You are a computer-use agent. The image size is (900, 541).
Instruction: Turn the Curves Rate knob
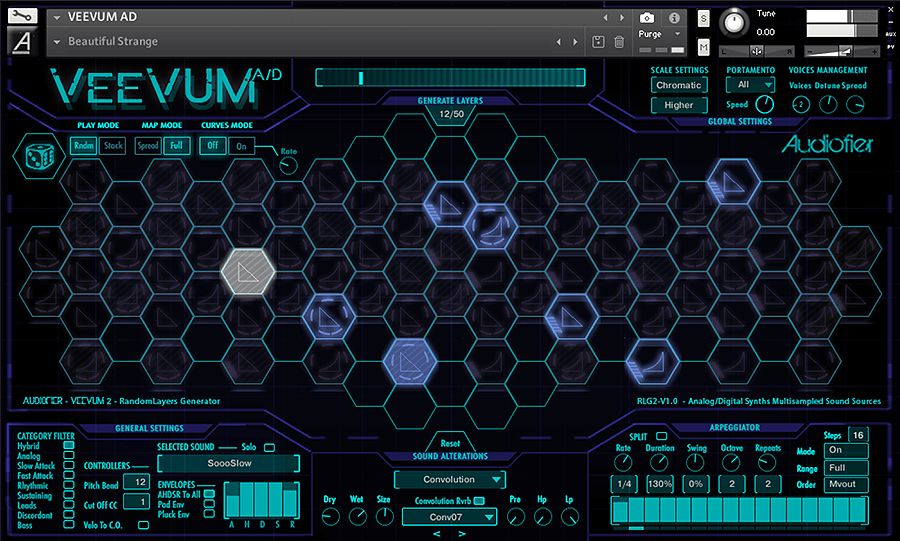tap(288, 166)
